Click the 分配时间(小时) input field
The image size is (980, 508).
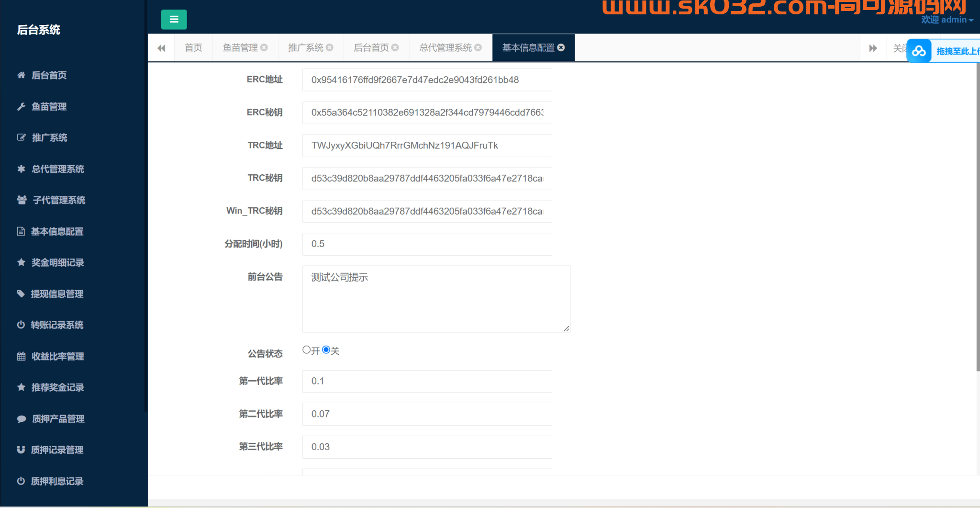(x=427, y=244)
